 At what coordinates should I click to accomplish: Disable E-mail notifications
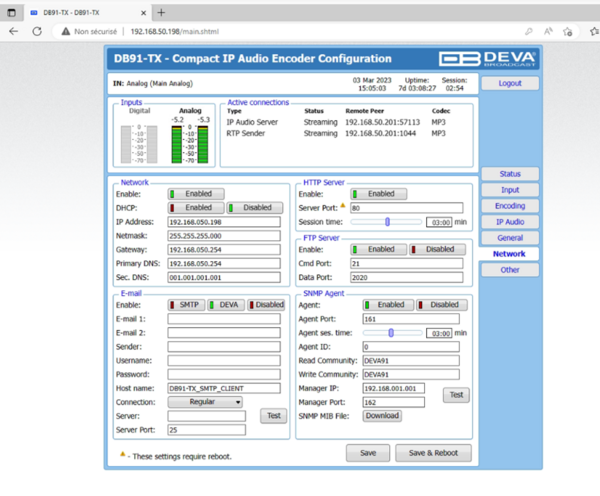266,305
